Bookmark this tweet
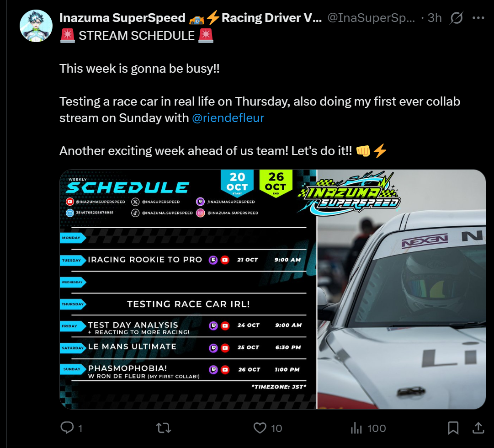 coord(453,428)
